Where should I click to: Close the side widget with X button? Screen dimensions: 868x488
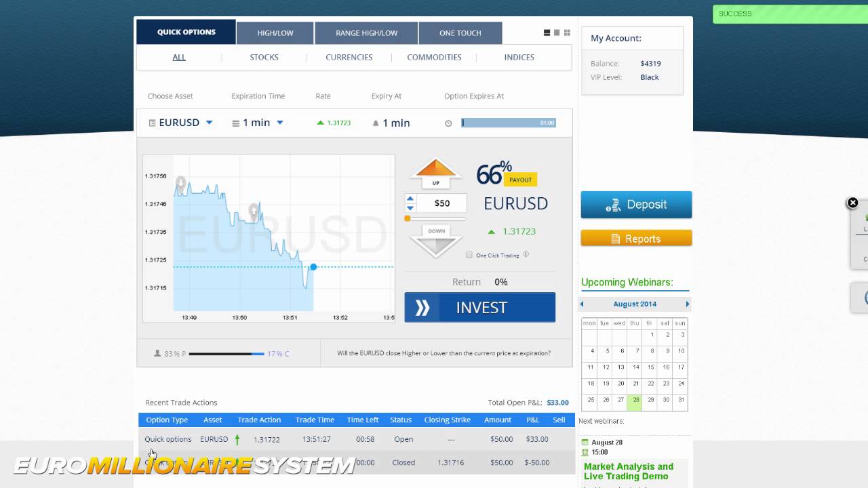pos(853,203)
